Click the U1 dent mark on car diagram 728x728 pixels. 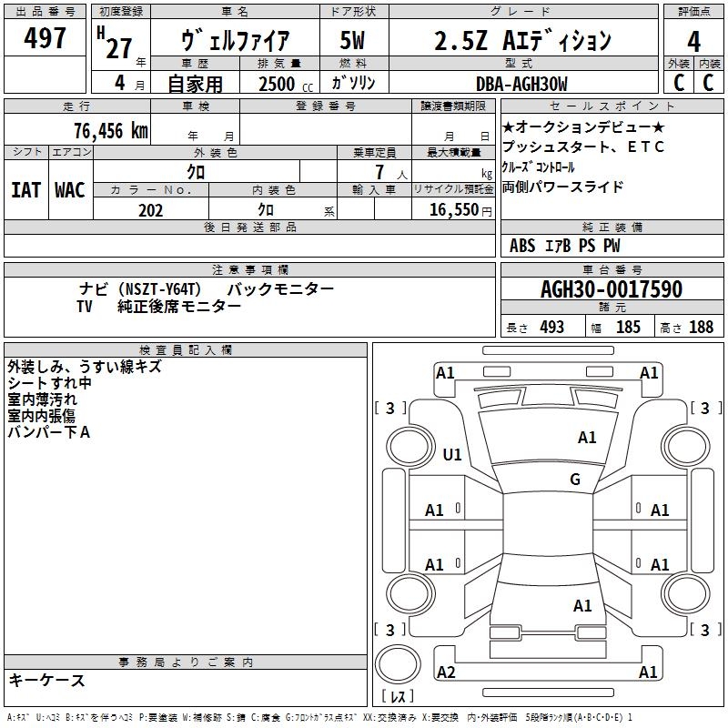[452, 454]
